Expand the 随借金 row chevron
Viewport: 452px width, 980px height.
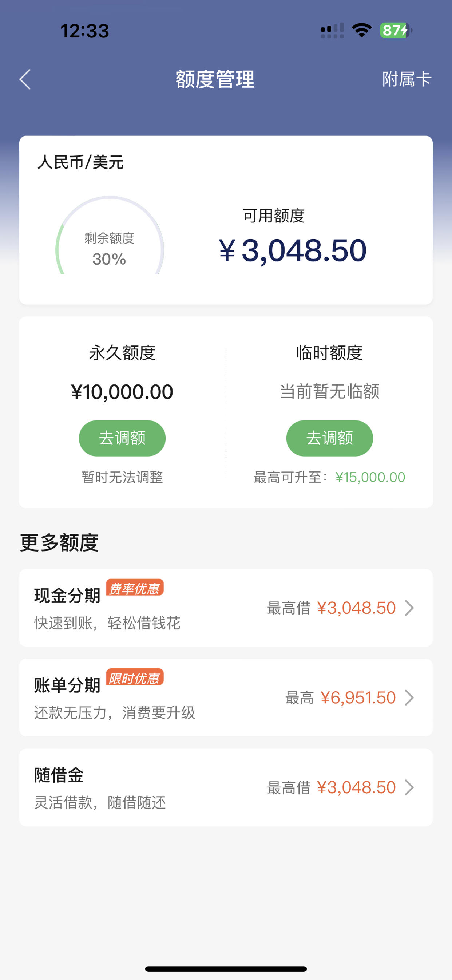click(409, 787)
